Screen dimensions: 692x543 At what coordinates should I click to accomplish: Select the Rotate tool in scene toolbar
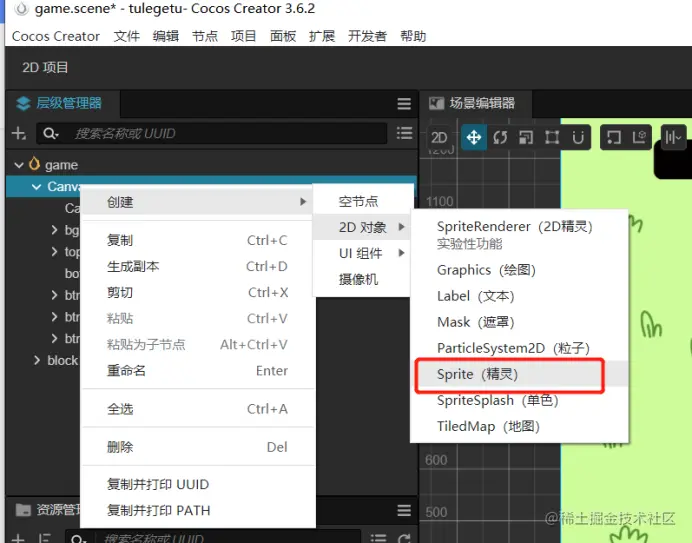[x=500, y=137]
